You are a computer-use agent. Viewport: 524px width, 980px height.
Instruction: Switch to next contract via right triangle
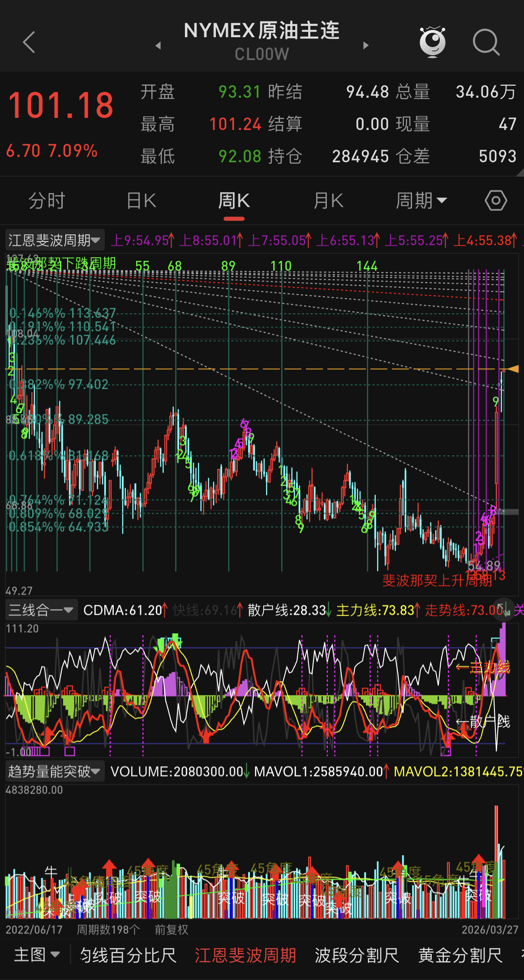click(x=366, y=45)
